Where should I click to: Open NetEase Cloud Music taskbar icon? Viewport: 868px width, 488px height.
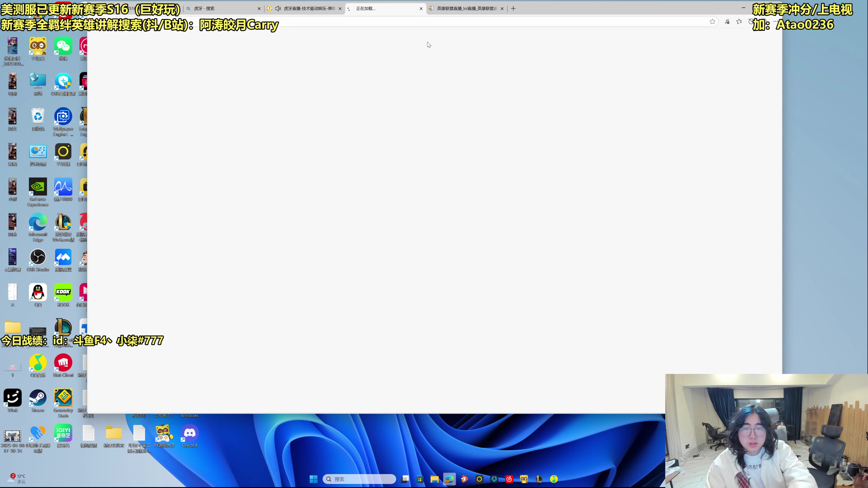pos(509,479)
